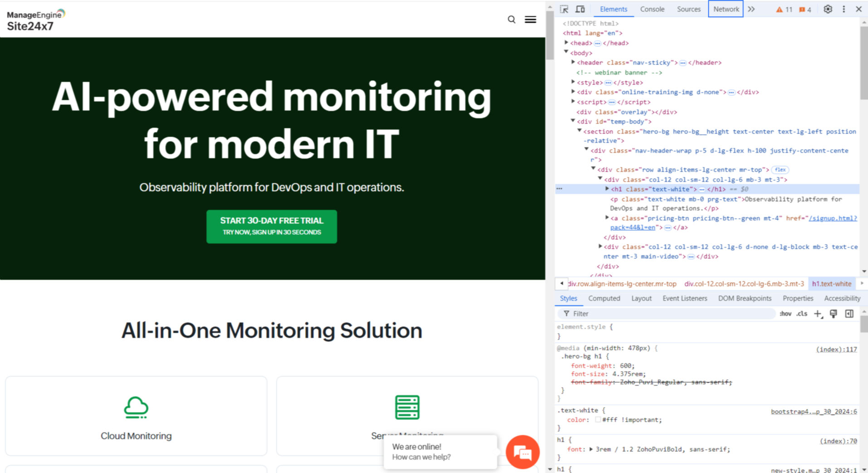Viewport: 868px width, 473px height.
Task: Click Start 30-Day Free Trial button
Action: [x=272, y=226]
